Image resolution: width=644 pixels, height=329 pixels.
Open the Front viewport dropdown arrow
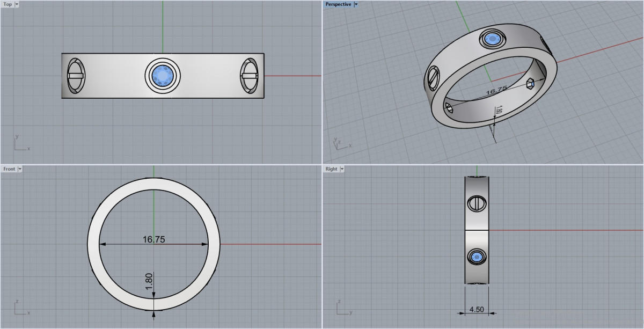pyautogui.click(x=20, y=169)
